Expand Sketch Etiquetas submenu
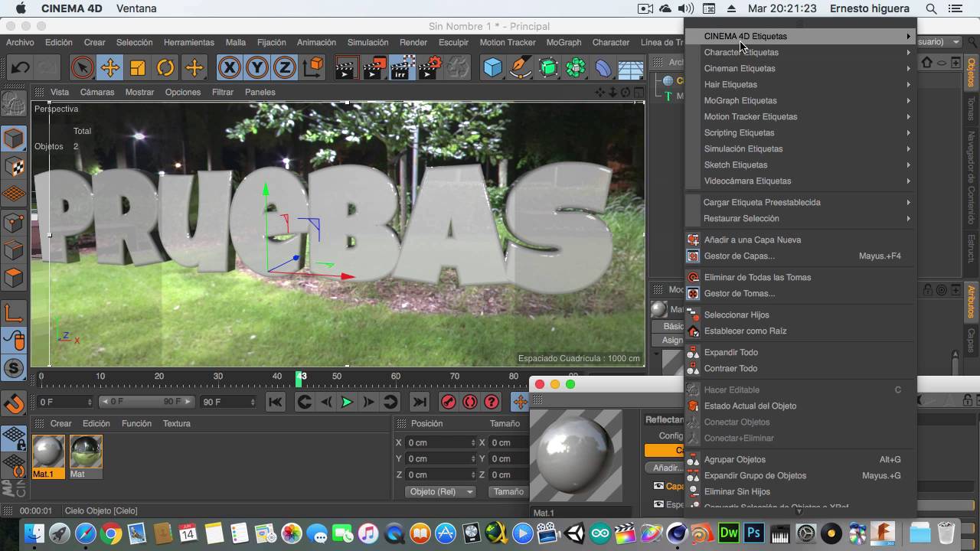 (x=800, y=165)
